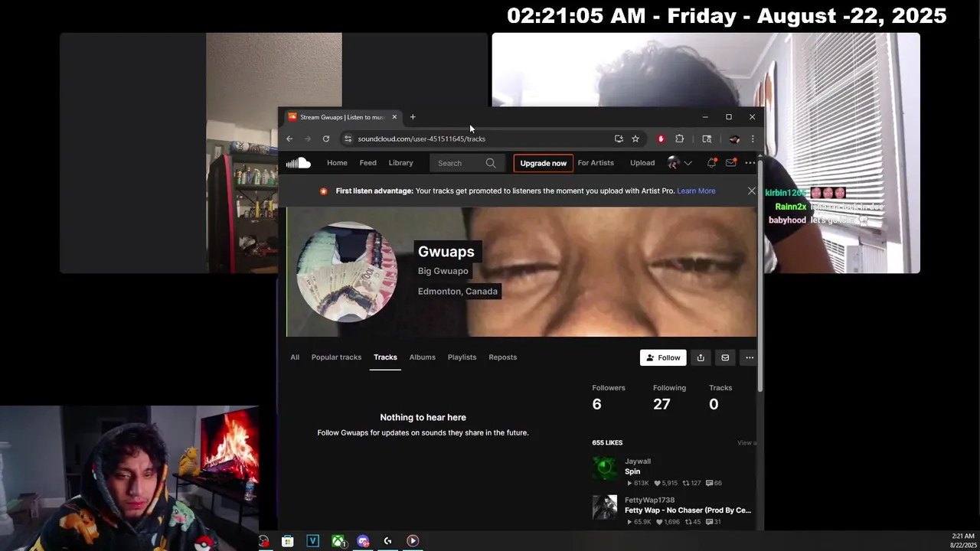Open the Xbox app in the taskbar
The height and width of the screenshot is (551, 980).
pos(338,541)
